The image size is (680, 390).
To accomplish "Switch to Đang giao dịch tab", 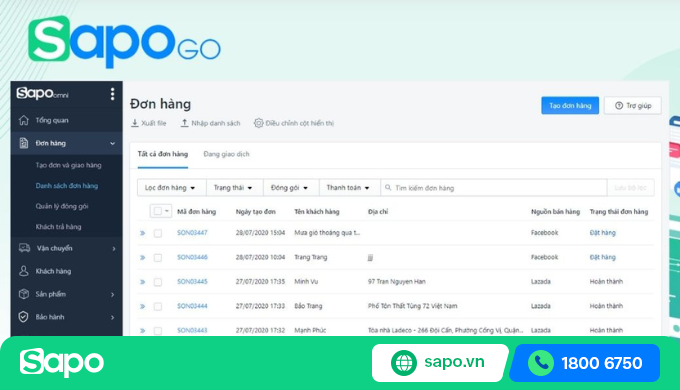I will (x=226, y=154).
